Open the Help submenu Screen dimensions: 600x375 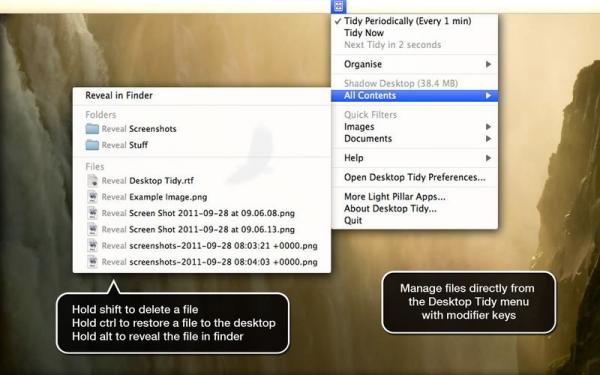point(414,158)
